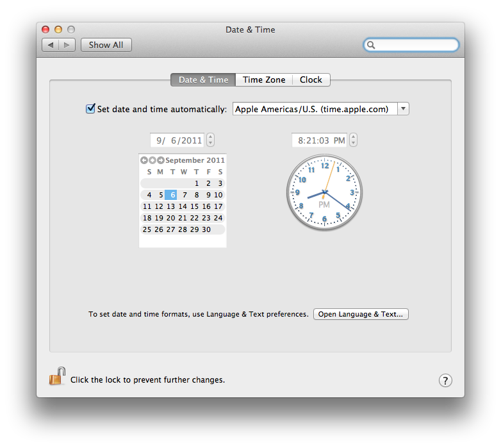
Task: Select September 25 in the calendar
Action: pos(147,229)
